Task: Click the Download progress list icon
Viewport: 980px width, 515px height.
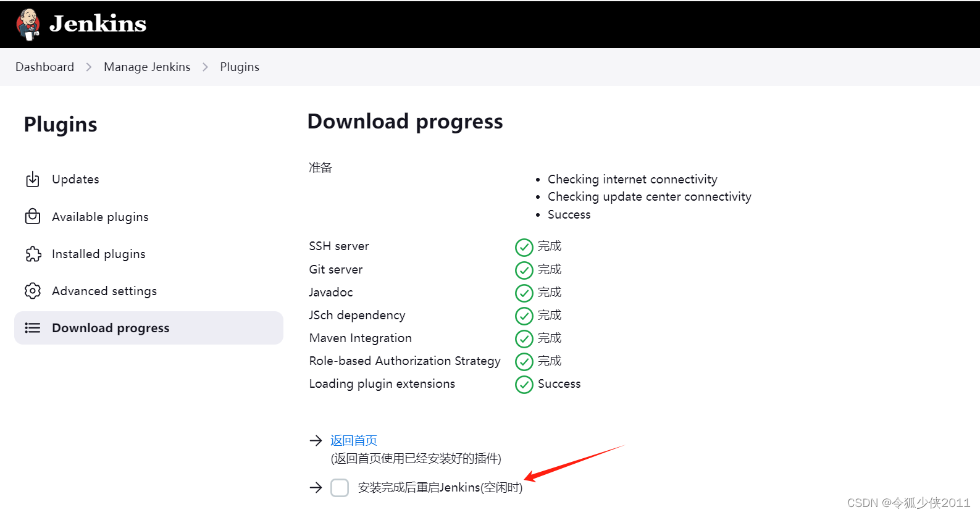Action: click(33, 328)
